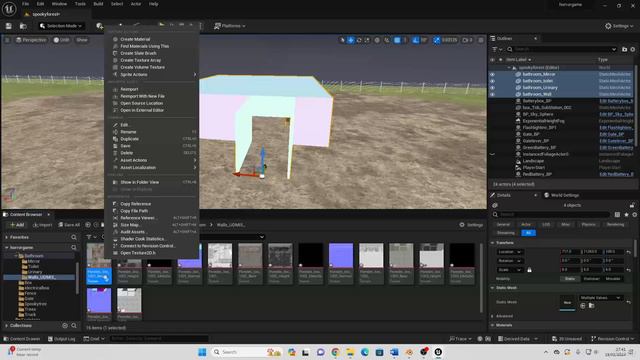Open the Output Log

pos(62,339)
